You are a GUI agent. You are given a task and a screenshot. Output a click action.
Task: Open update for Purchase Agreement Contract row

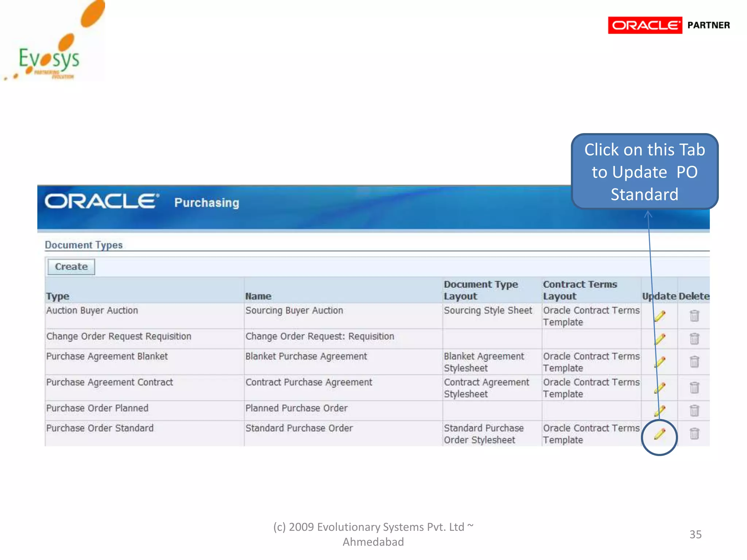coord(659,388)
